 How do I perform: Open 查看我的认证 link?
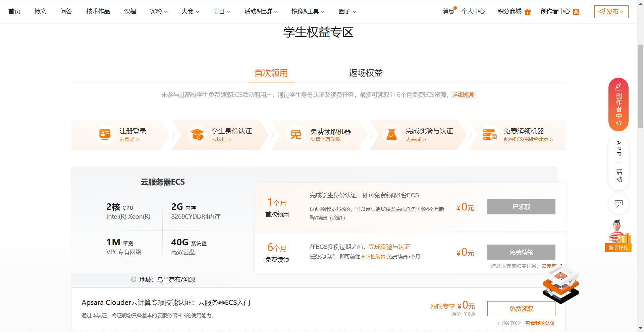pyautogui.click(x=540, y=323)
